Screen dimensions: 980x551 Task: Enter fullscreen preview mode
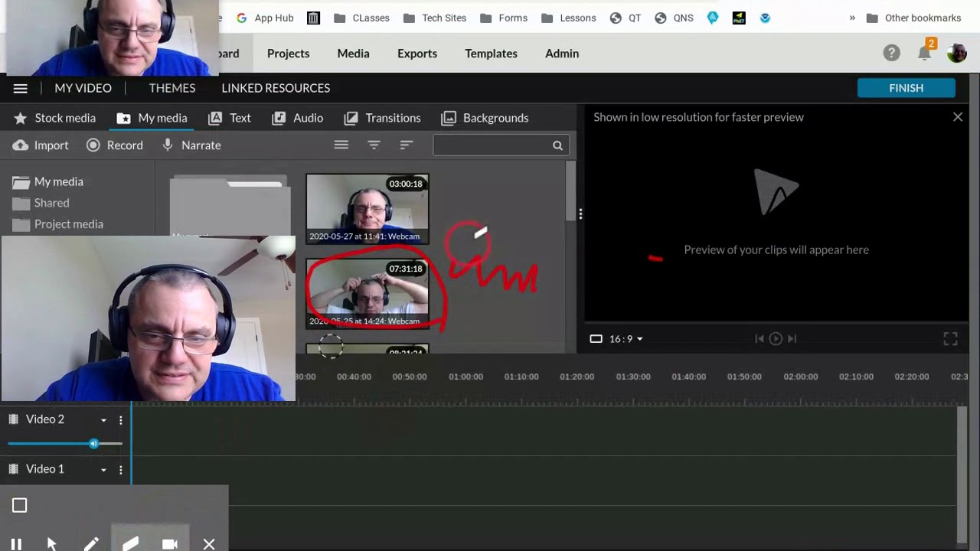tap(950, 338)
